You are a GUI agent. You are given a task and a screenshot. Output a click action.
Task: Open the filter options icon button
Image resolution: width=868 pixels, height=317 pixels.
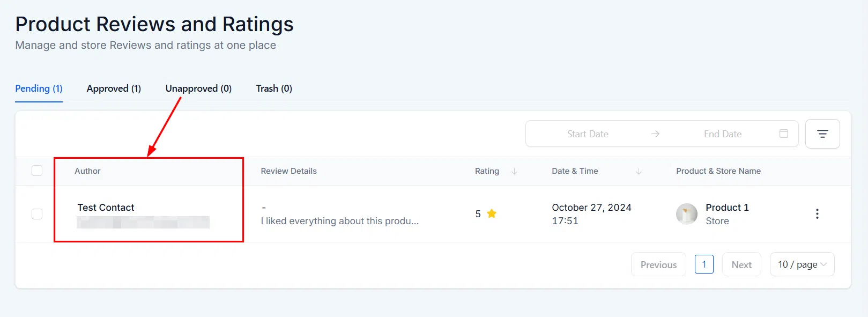[x=822, y=134]
